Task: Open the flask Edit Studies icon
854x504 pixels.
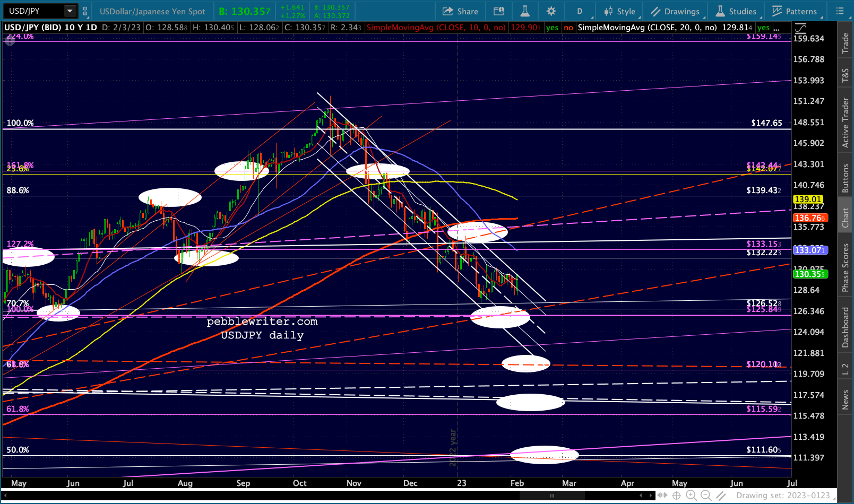Action: 525,11
